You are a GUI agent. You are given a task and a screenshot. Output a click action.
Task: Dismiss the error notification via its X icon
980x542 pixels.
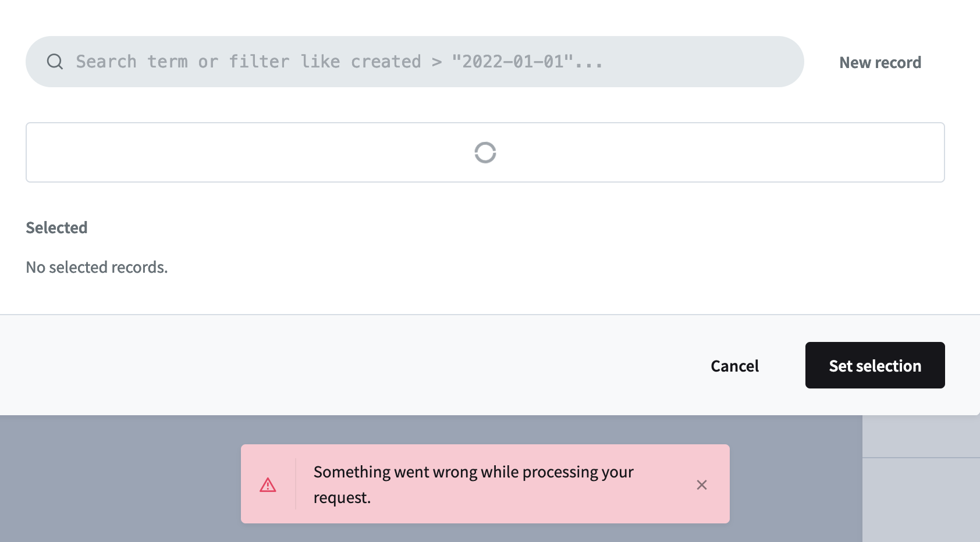702,484
